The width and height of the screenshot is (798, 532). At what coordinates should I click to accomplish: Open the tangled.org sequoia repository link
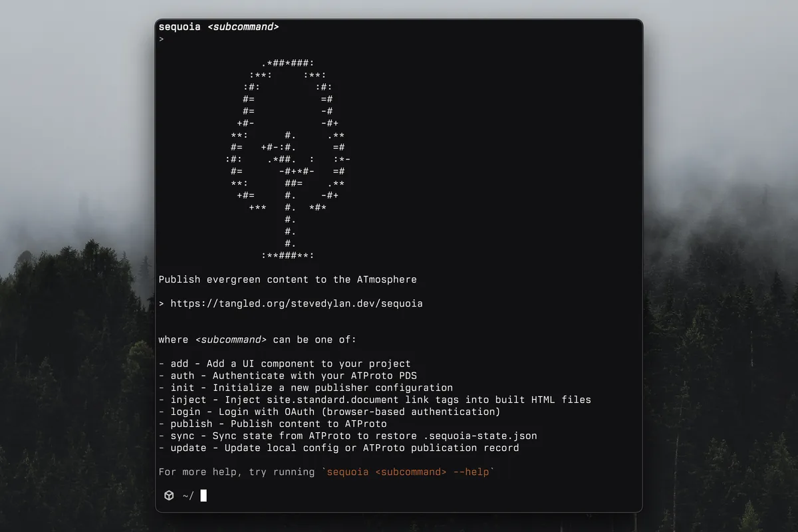[297, 303]
